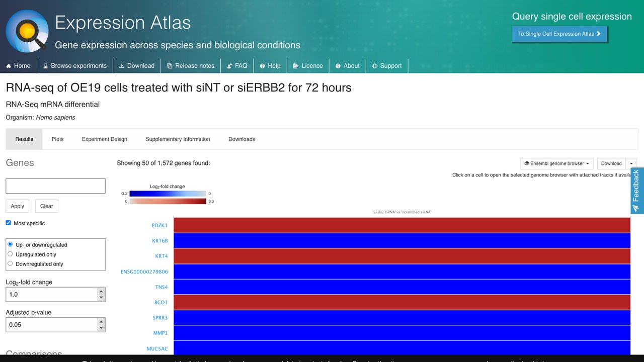
Task: Click To Single Cell Expression Atlas button
Action: [559, 34]
